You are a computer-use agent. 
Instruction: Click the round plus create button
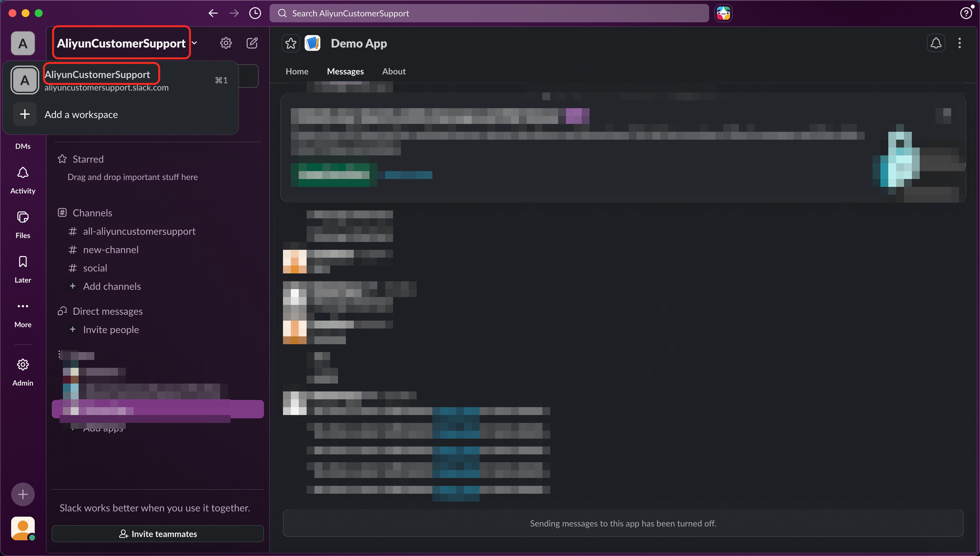coord(23,494)
